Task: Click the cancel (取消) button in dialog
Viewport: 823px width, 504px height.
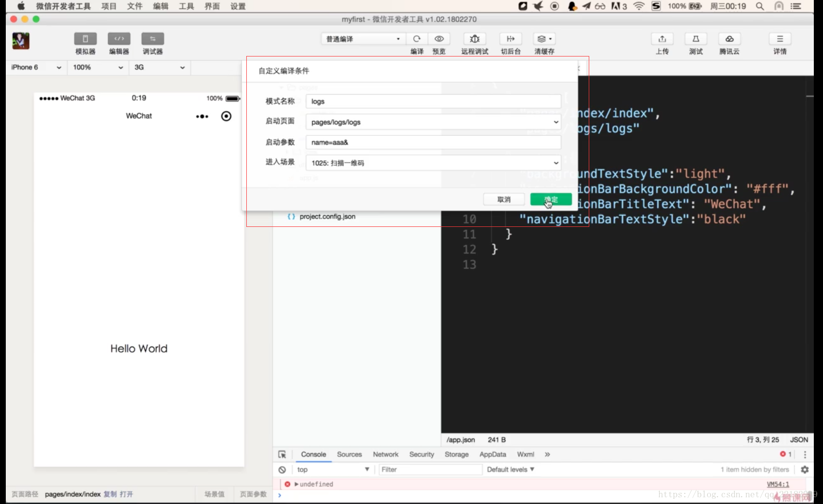Action: [x=504, y=199]
